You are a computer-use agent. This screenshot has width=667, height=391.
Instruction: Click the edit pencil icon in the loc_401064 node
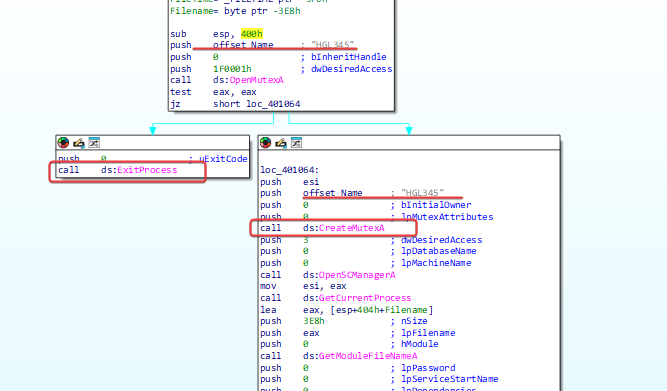pyautogui.click(x=281, y=143)
